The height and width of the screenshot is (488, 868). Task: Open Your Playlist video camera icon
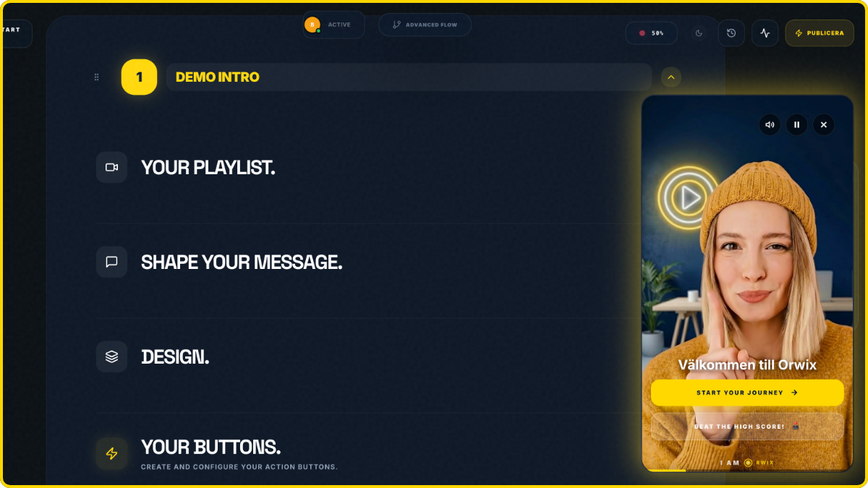pos(111,167)
